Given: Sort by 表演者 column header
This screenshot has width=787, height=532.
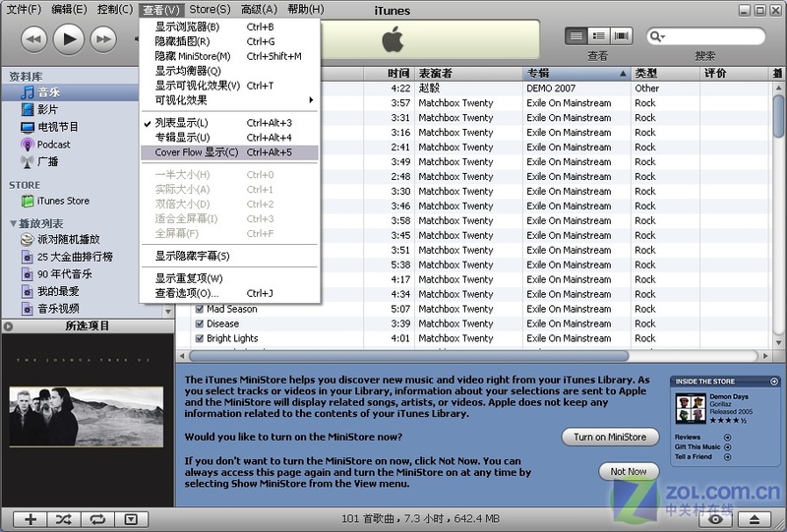Looking at the screenshot, I should point(468,74).
